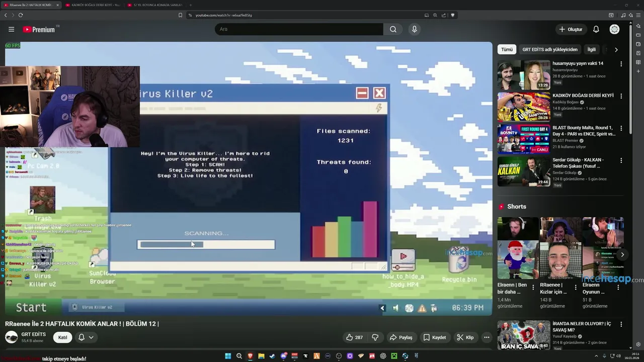Click the Kaydet save button
Viewport: 644px width, 362px height.
(434, 337)
